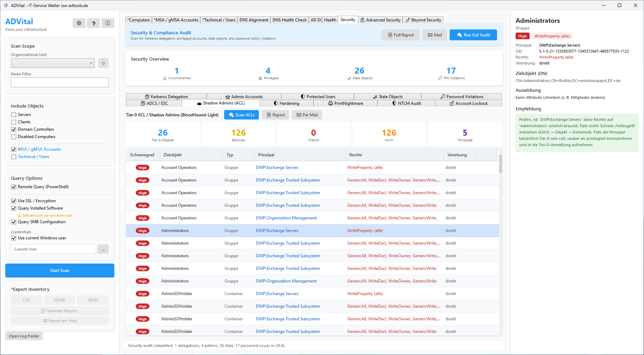The image size is (644, 355).
Task: Click the results table vertical scrollbar
Action: point(500,242)
